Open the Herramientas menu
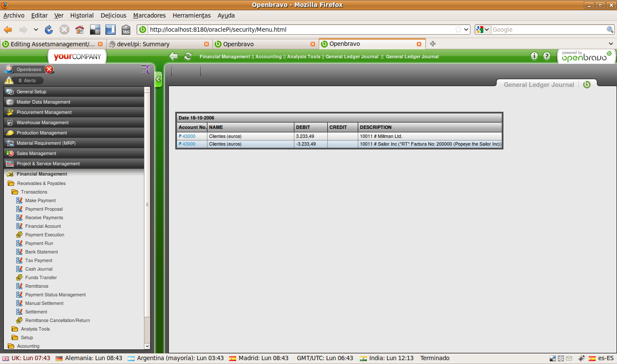The image size is (617, 364). 192,15
